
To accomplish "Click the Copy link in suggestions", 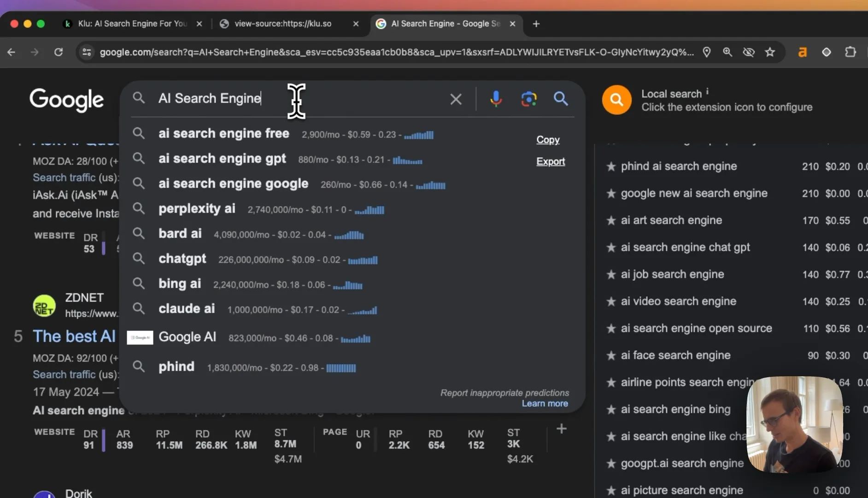I will point(548,140).
